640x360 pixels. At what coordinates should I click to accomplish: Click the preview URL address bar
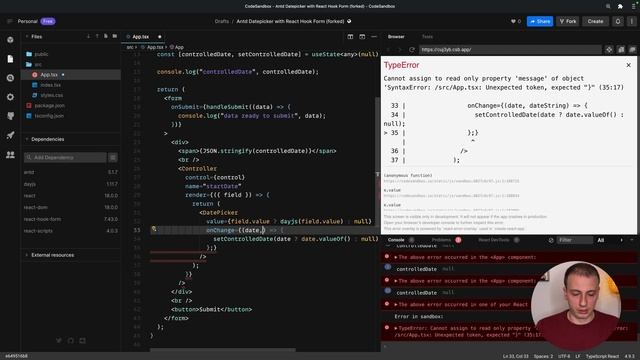[510, 49]
